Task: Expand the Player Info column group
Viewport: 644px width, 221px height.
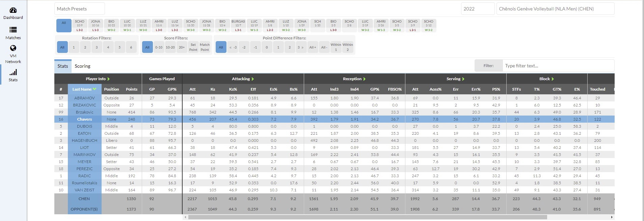Action: click(108, 79)
